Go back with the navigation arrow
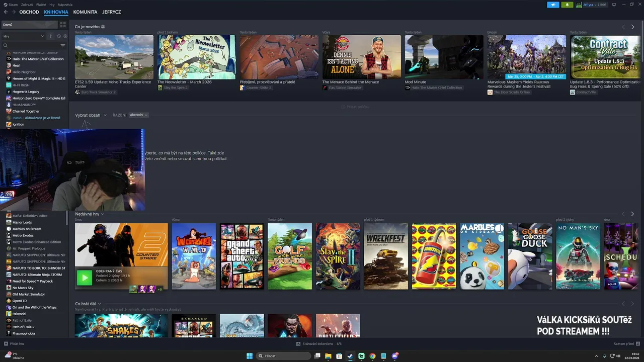Screen dimensions: 644x362 [6, 12]
